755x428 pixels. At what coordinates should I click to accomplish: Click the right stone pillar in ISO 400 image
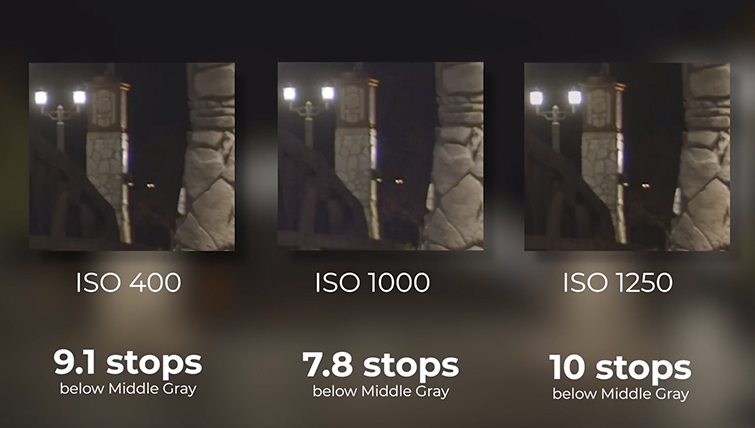tap(208, 160)
